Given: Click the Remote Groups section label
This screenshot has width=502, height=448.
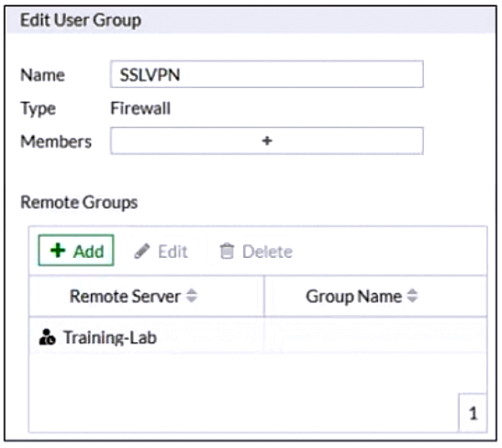Looking at the screenshot, I should coord(79,203).
